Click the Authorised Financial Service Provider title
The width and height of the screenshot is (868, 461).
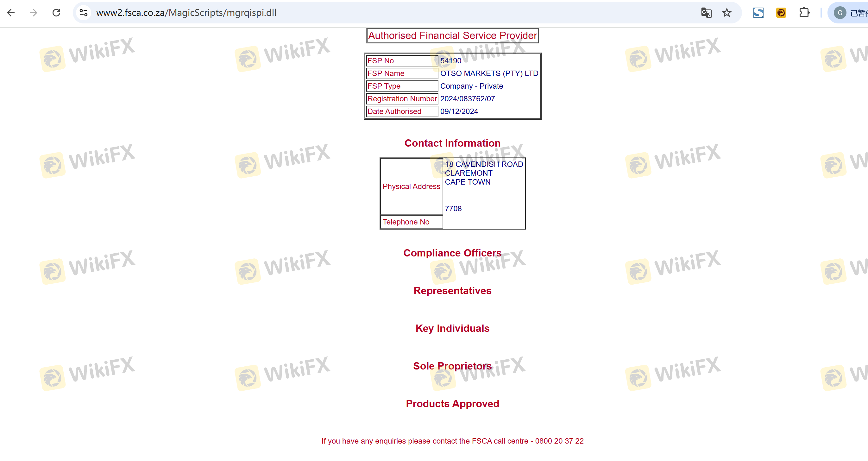[x=452, y=35]
